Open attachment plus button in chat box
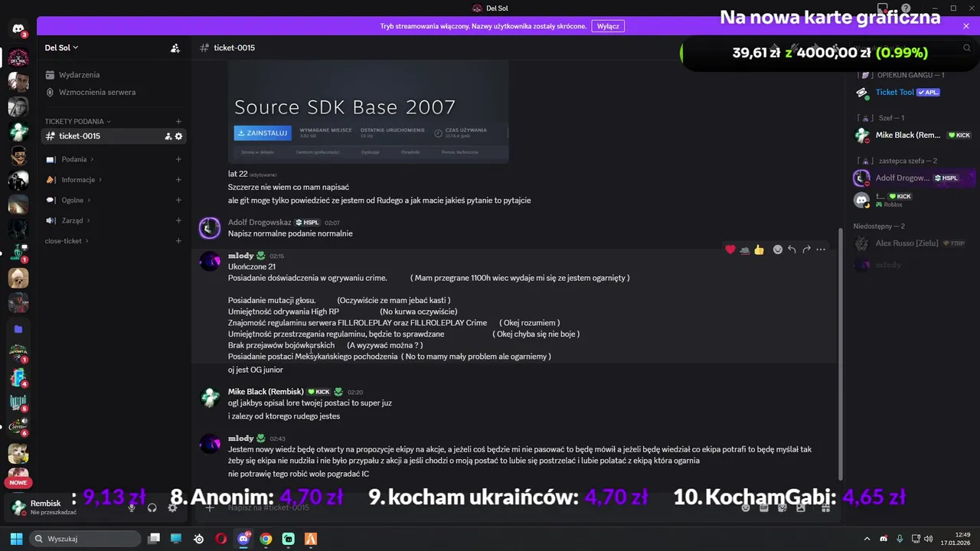This screenshot has width=980, height=551. click(x=210, y=507)
